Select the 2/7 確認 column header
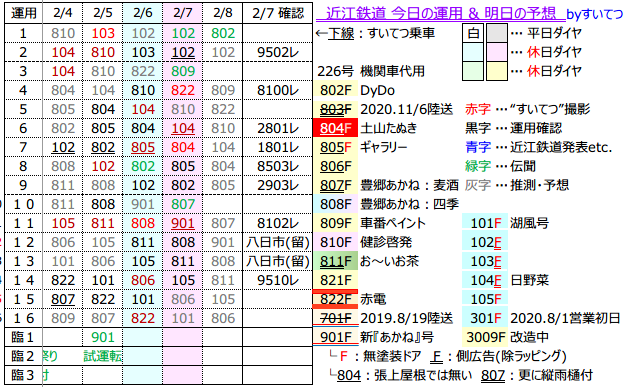Viewport: 630px width, 387px height. tap(278, 13)
